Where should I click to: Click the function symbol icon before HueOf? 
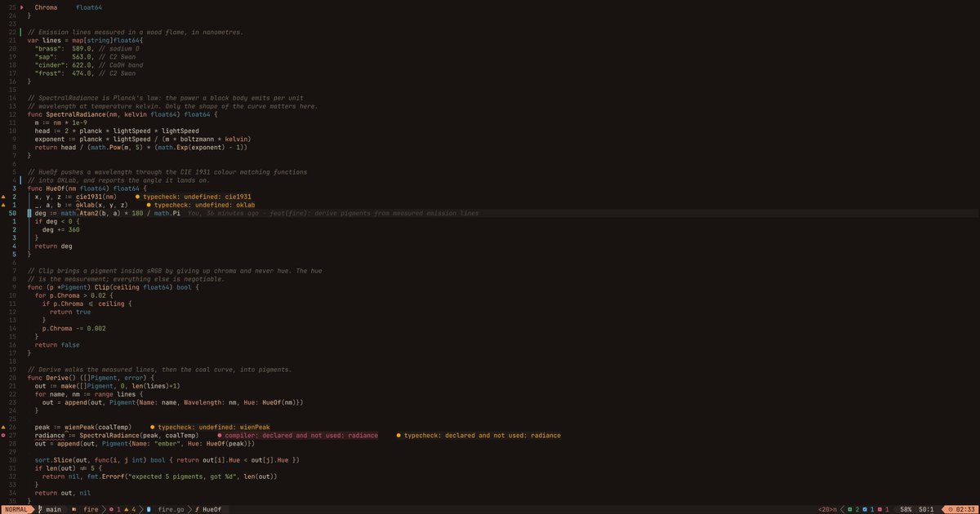pyautogui.click(x=196, y=509)
